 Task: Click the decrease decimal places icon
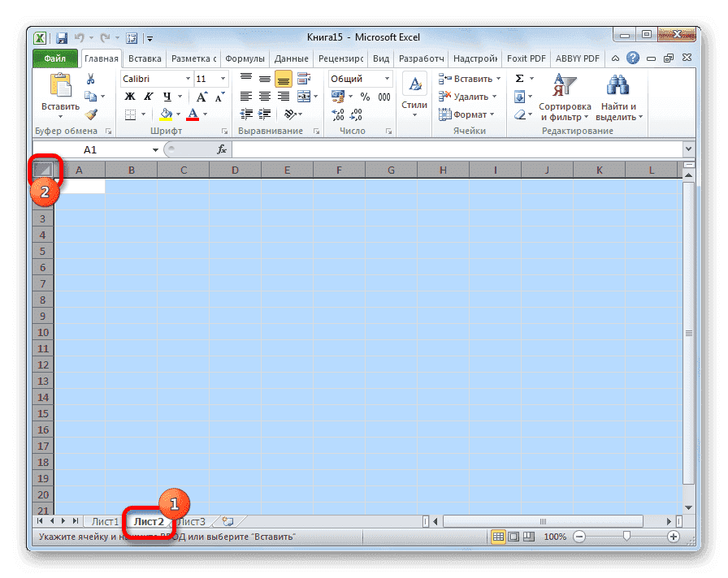tap(355, 116)
